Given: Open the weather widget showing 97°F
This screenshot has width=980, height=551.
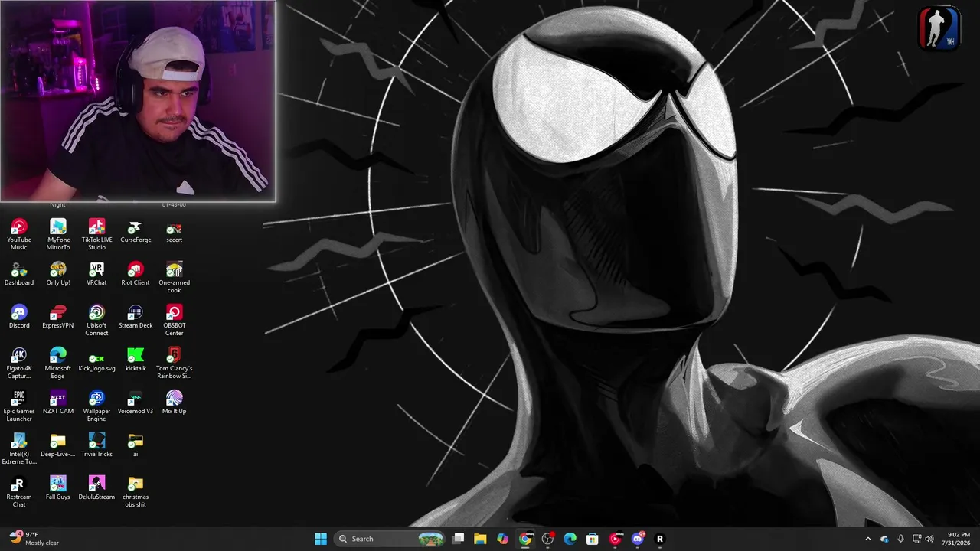Looking at the screenshot, I should 35,539.
